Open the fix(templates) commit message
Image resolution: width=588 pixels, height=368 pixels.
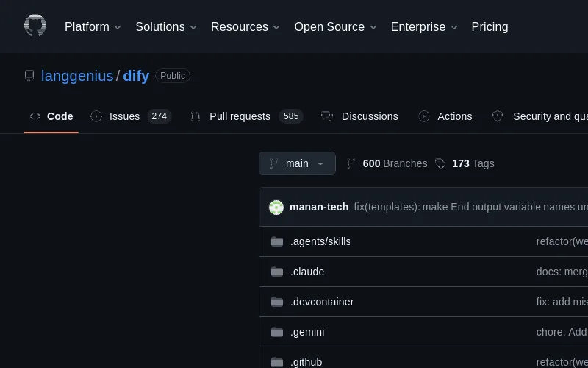coord(470,207)
